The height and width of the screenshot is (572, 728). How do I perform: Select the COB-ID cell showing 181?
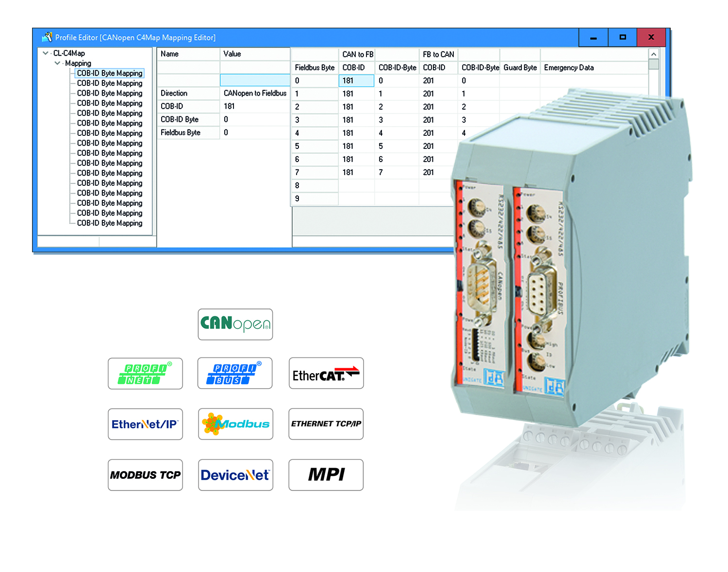356,80
